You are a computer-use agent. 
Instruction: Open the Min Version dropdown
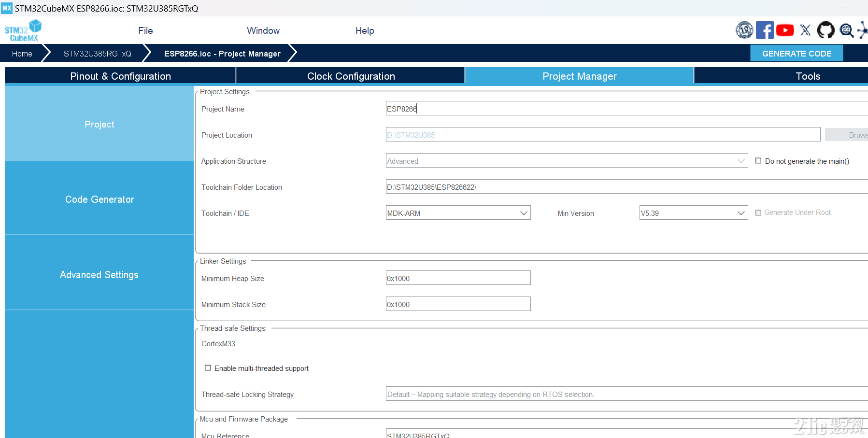coord(693,213)
